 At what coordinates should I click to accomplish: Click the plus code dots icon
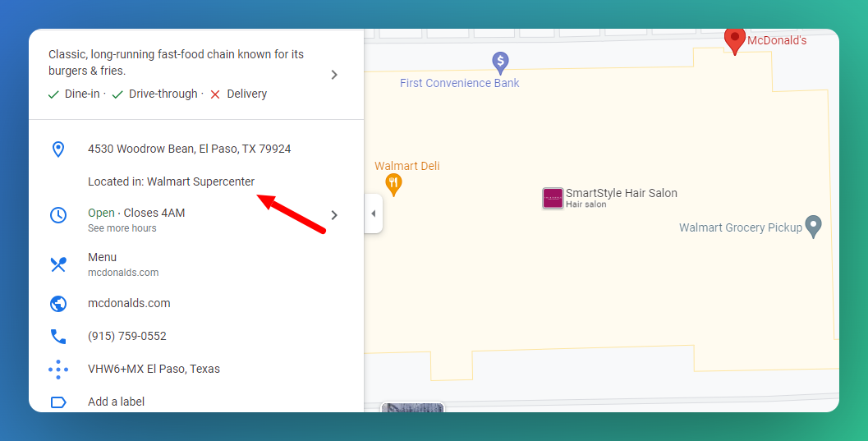[58, 369]
